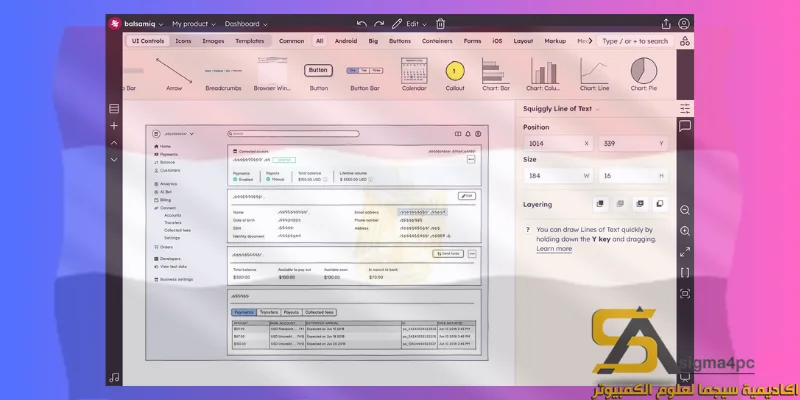Screen dimensions: 800x400
Task: Click the fullscreen expand arrows icon
Action: pos(685,252)
